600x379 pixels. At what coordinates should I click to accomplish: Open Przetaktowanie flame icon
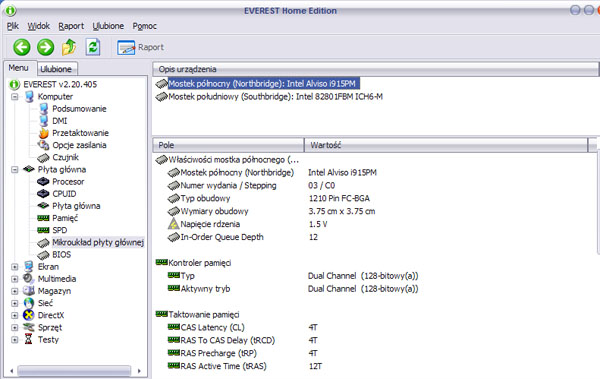click(x=44, y=133)
